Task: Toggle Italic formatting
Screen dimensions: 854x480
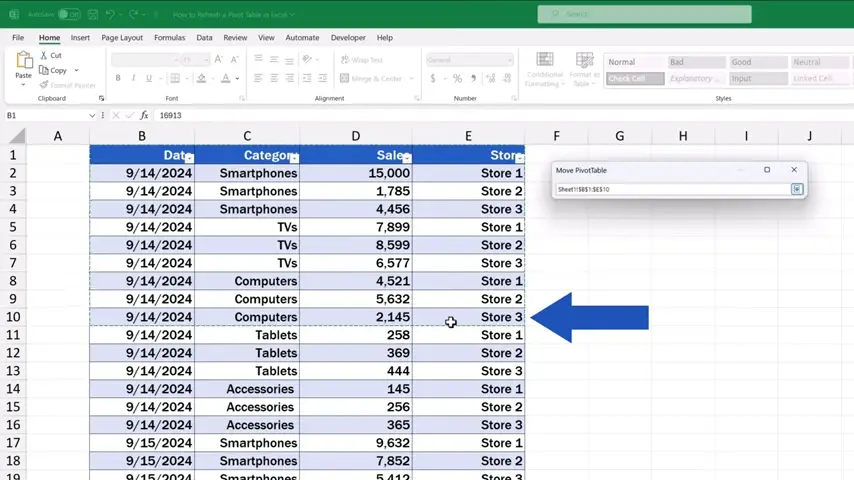Action: coord(133,78)
